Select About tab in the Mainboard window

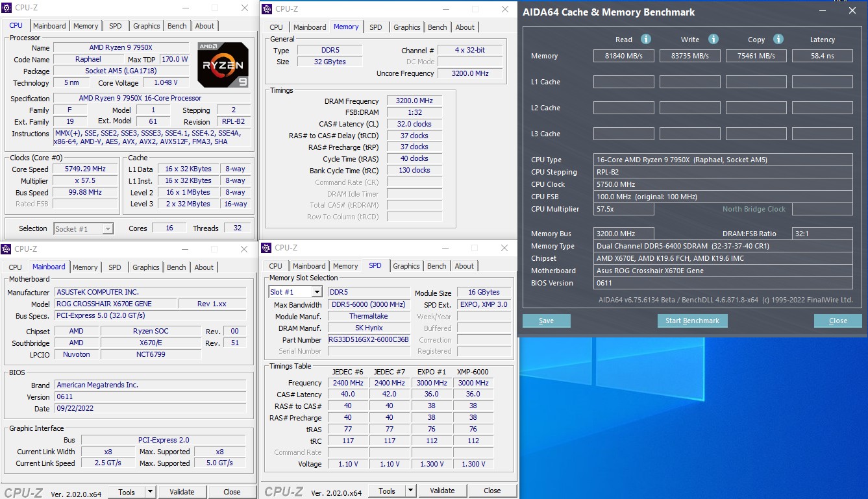[x=204, y=267]
